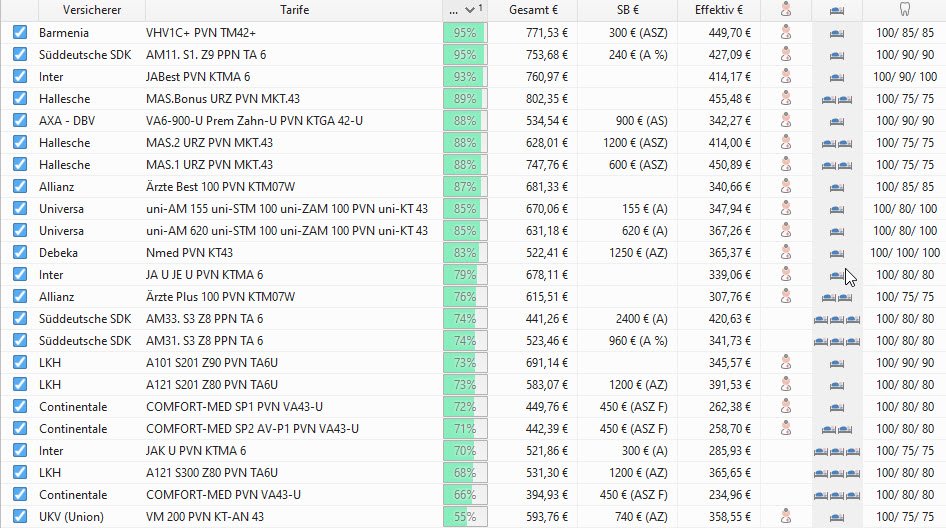Image resolution: width=946 pixels, height=528 pixels.
Task: Click the doctor icon in the Barmenia row
Action: pyautogui.click(x=786, y=32)
